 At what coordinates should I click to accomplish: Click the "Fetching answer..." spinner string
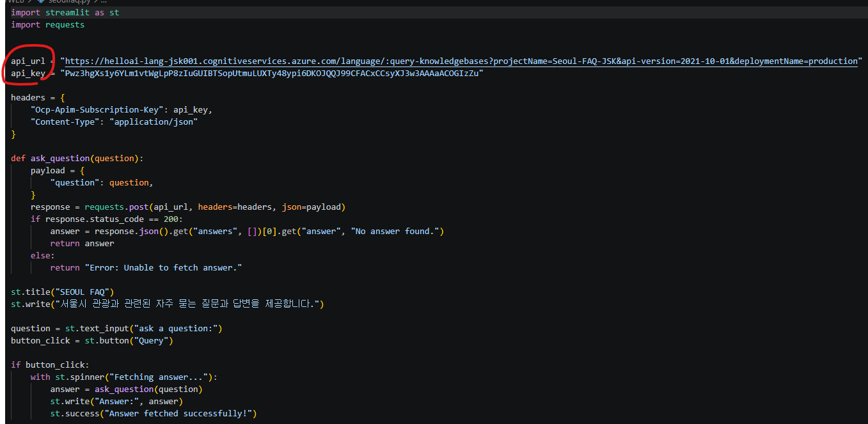pos(158,377)
